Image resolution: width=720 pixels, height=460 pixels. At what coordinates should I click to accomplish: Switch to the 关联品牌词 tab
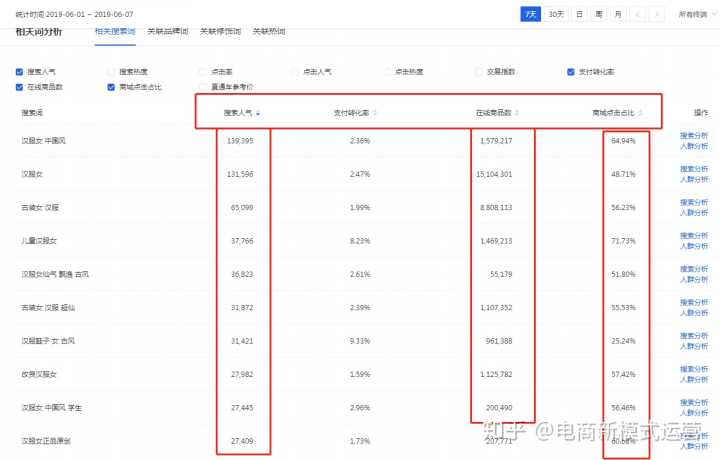166,32
